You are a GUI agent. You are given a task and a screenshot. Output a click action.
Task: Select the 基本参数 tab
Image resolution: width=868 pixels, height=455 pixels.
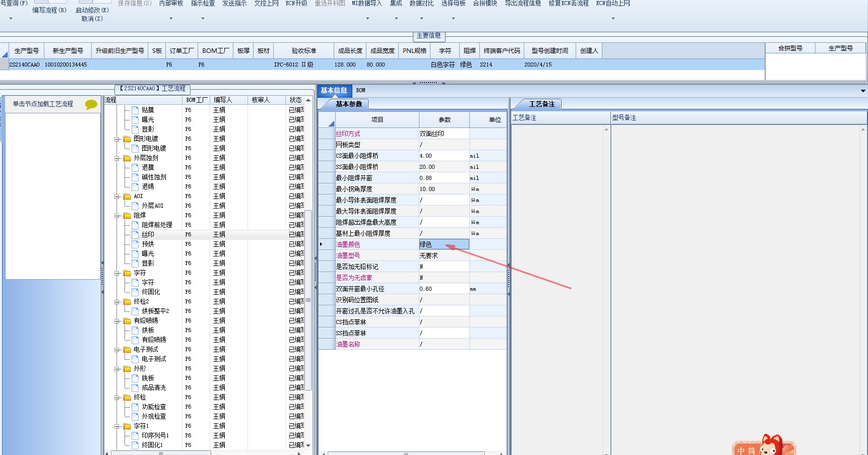349,104
